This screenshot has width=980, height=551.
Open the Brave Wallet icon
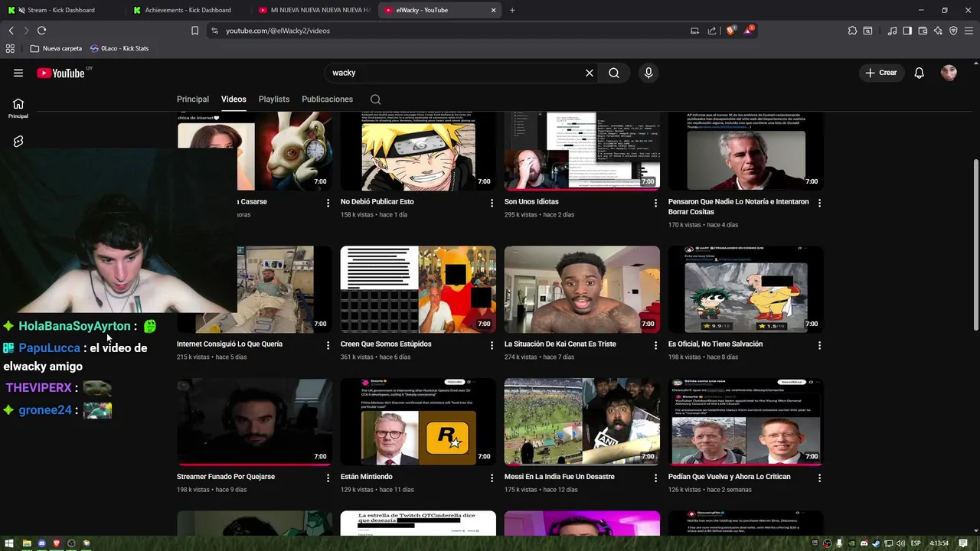click(923, 31)
